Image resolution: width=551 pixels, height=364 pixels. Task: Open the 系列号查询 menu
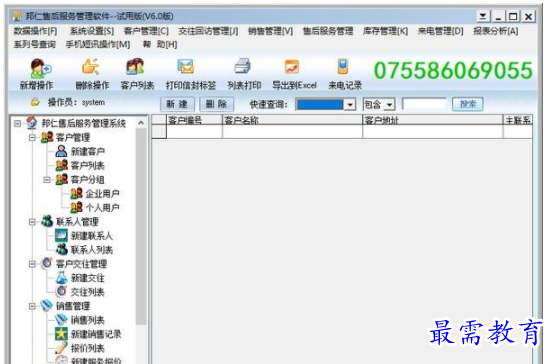[x=34, y=44]
